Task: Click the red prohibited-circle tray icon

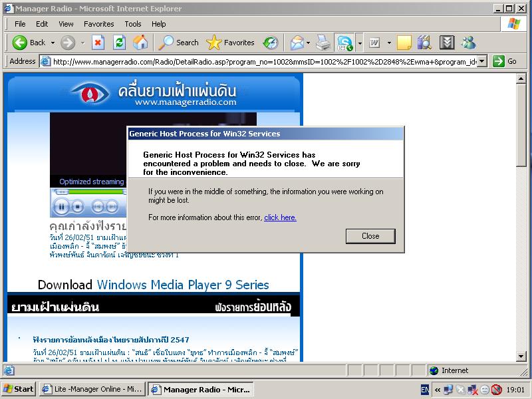Action: (497, 390)
